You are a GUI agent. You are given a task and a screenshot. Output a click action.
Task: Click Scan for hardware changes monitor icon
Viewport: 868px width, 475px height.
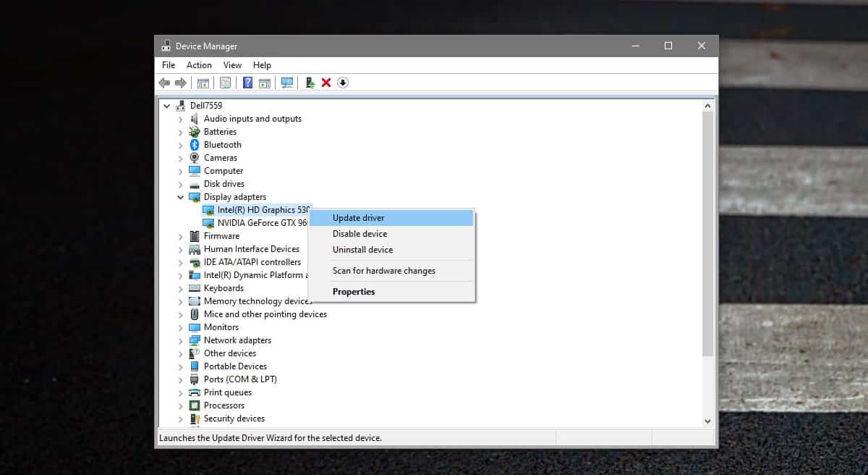pyautogui.click(x=287, y=83)
